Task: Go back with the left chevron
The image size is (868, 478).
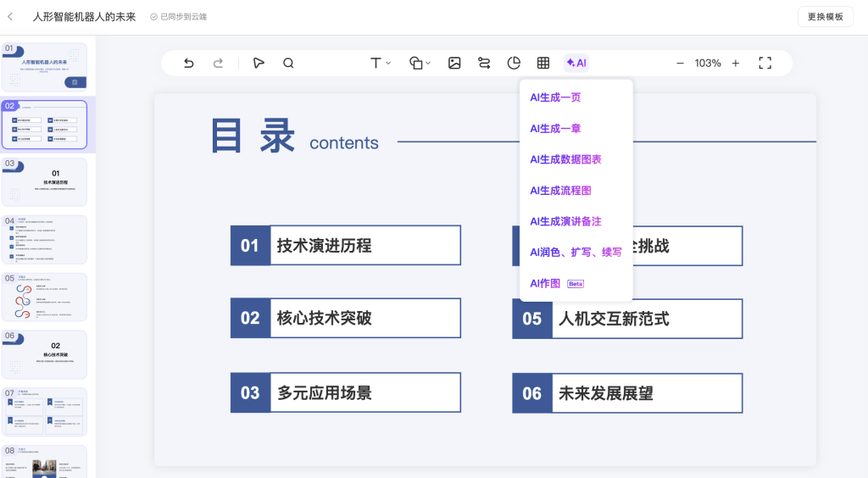Action: 10,16
